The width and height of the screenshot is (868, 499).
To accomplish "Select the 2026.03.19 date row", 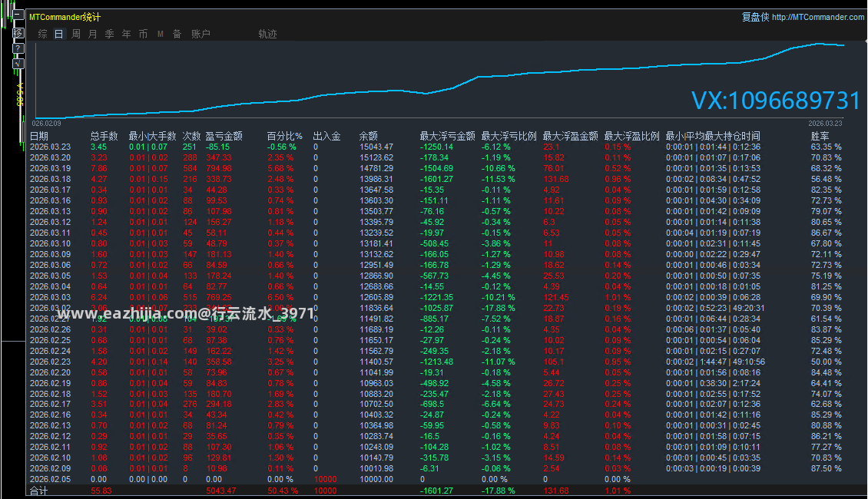I will 51,169.
